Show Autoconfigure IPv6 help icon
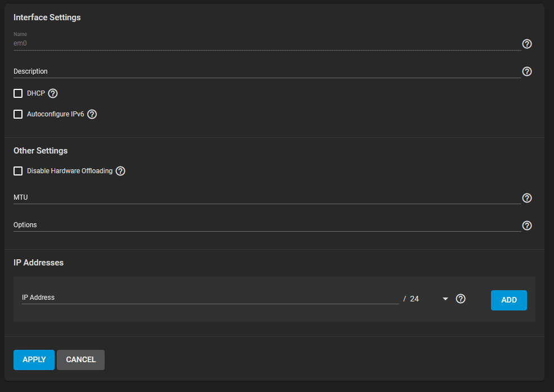This screenshot has width=554, height=392. 92,114
